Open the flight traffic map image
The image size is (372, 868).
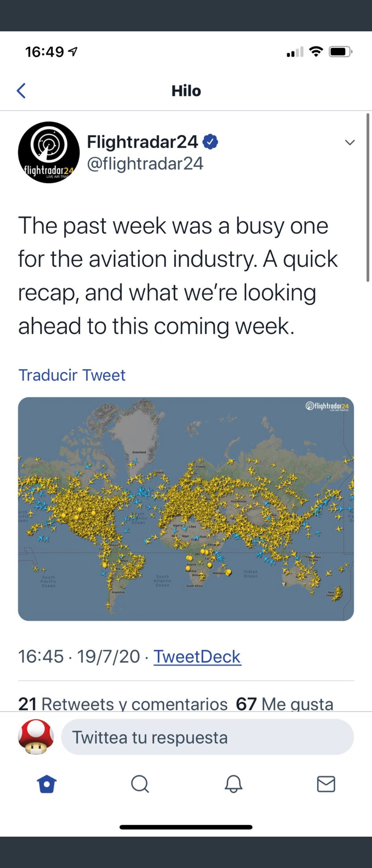[186, 509]
